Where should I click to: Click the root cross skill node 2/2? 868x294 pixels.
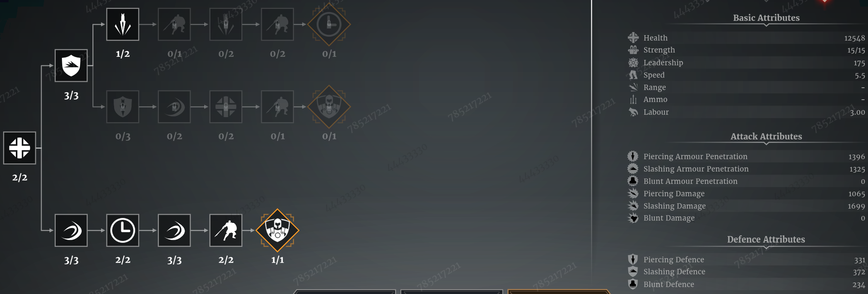pyautogui.click(x=20, y=148)
